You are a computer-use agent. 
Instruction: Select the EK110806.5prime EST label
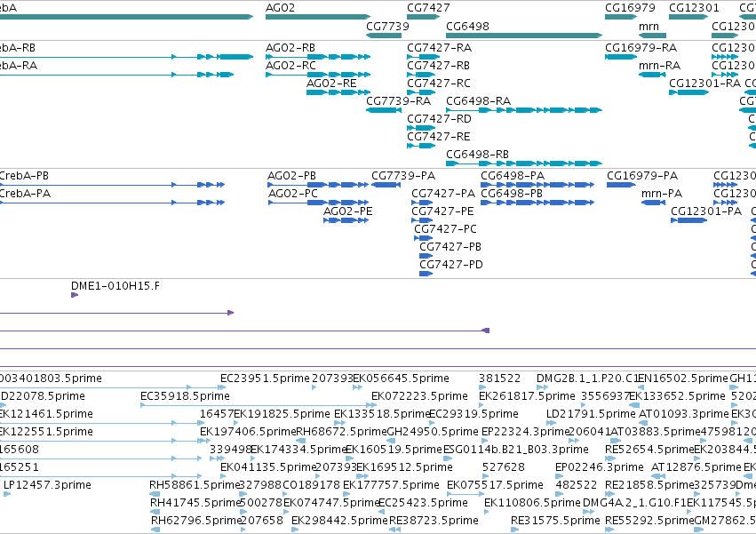tap(532, 503)
